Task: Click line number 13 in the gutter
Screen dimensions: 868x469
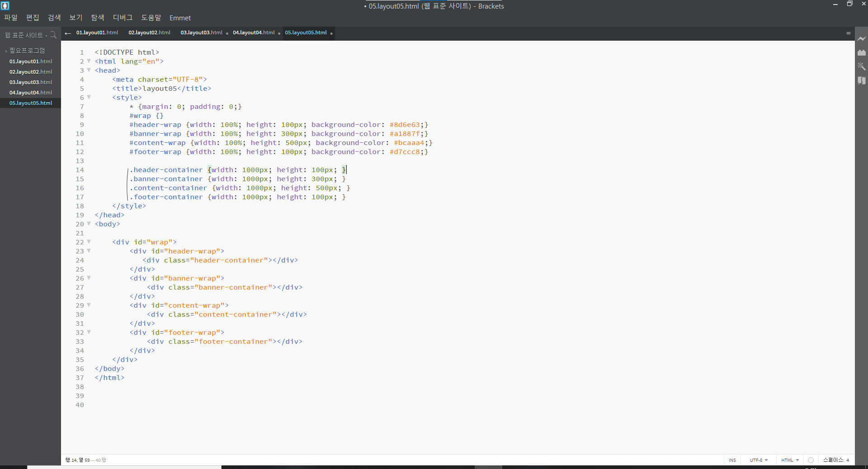Action: 80,161
